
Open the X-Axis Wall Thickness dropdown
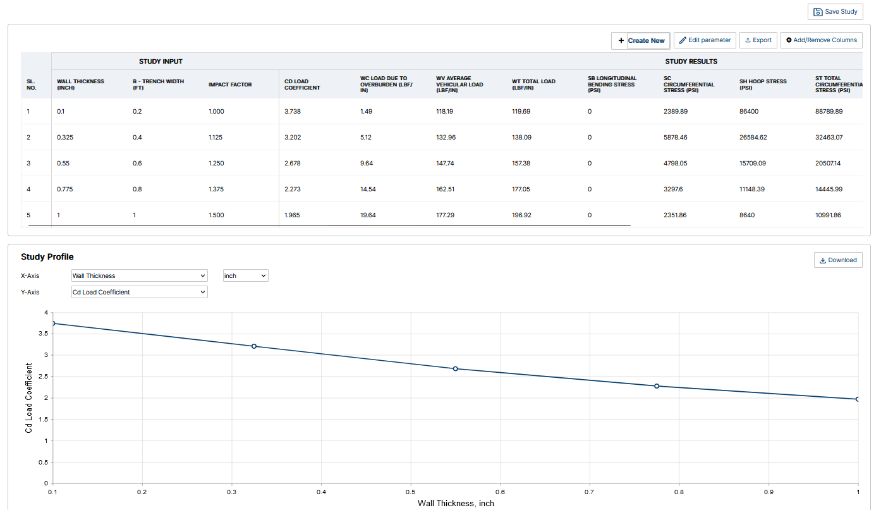(139, 276)
